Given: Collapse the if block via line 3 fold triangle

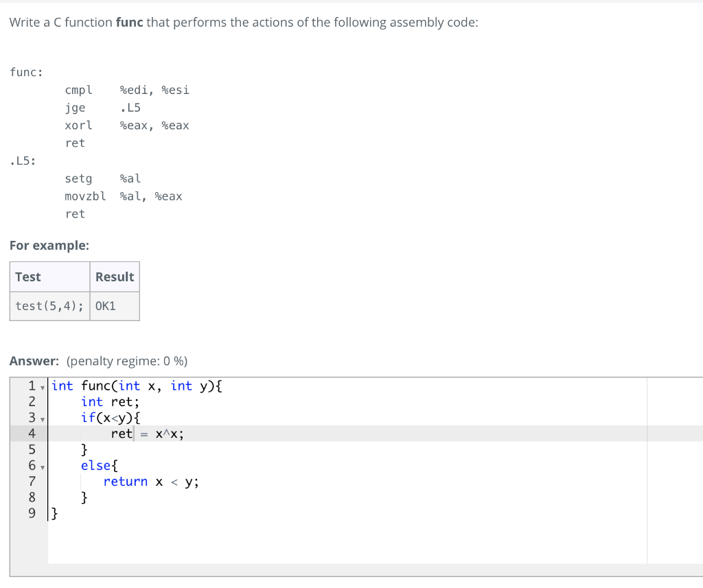Looking at the screenshot, I should click(x=41, y=418).
